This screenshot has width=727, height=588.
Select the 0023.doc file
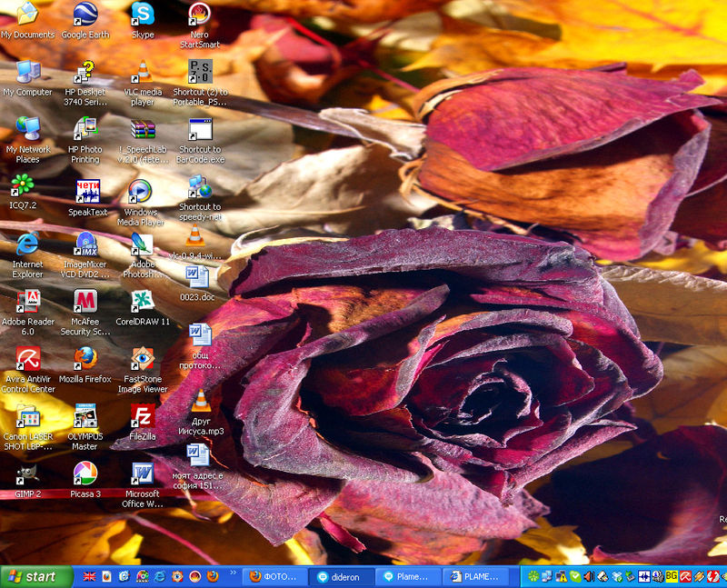coord(197,276)
